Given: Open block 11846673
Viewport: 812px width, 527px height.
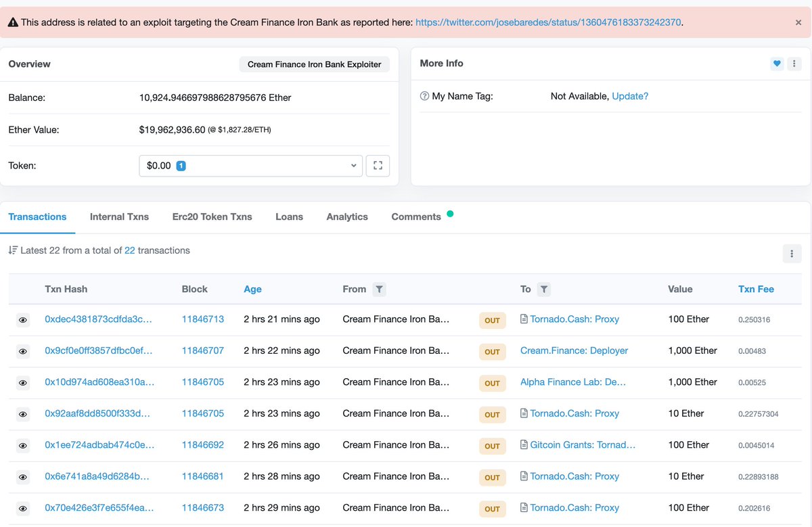Looking at the screenshot, I should pyautogui.click(x=203, y=507).
